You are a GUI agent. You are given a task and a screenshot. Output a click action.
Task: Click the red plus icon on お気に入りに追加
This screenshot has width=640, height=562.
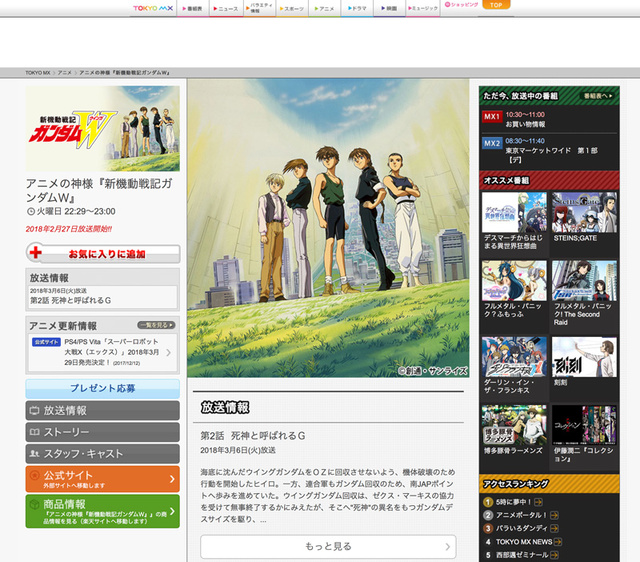(x=36, y=252)
